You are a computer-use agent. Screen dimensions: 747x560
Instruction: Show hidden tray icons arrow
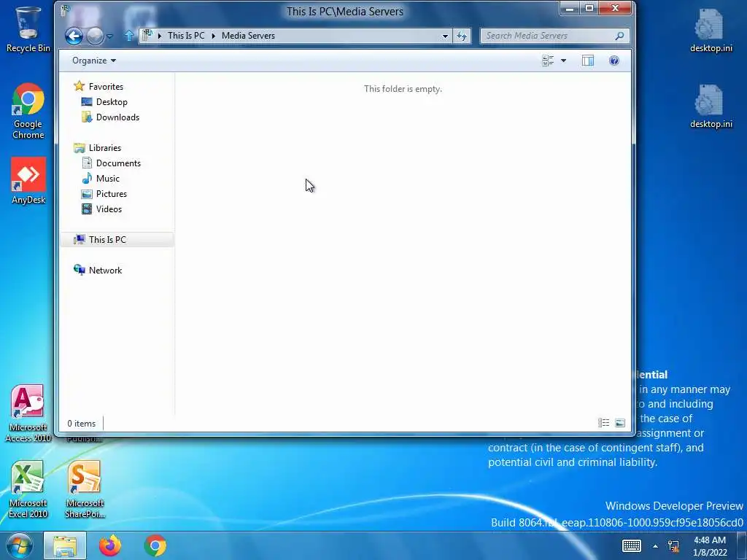(x=656, y=546)
